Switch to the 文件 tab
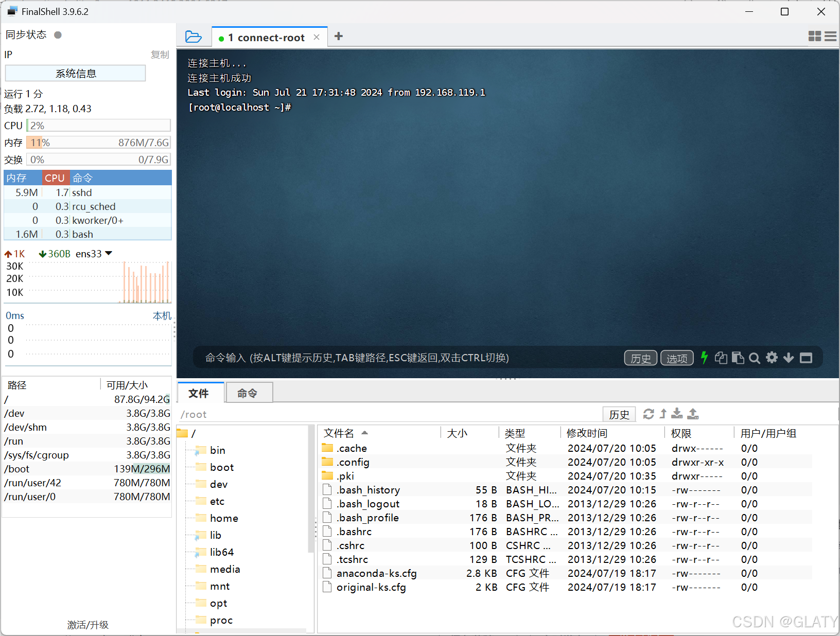840x636 pixels. [201, 393]
